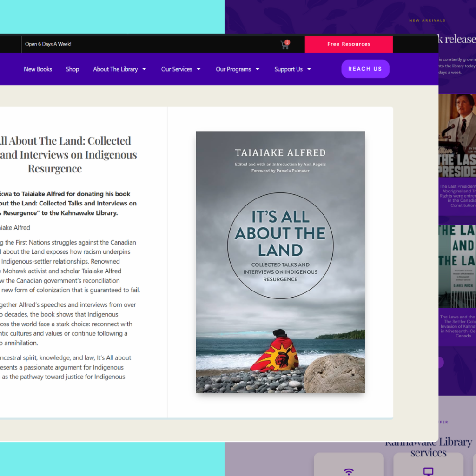Click The Last President caption in background page

pyautogui.click(x=458, y=196)
